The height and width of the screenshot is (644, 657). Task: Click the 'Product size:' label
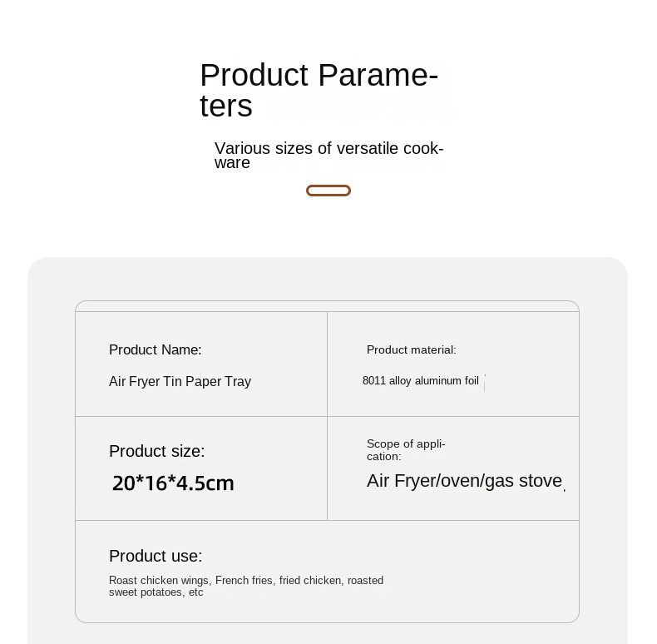pyautogui.click(x=156, y=451)
